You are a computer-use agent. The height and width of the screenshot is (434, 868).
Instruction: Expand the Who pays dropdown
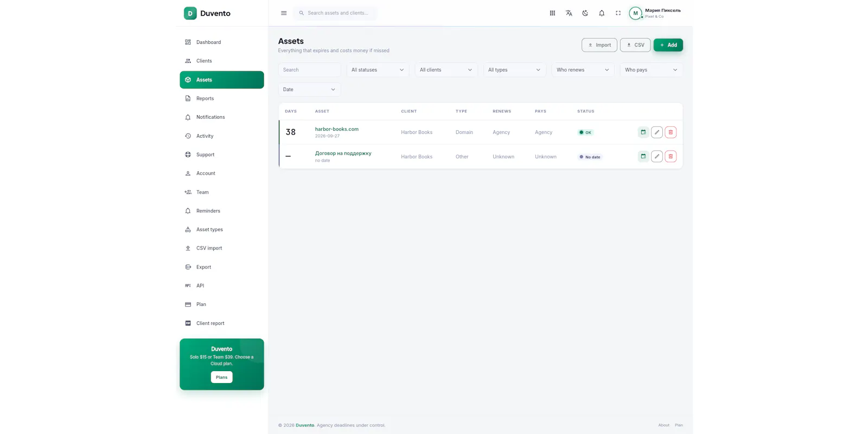[x=651, y=70]
